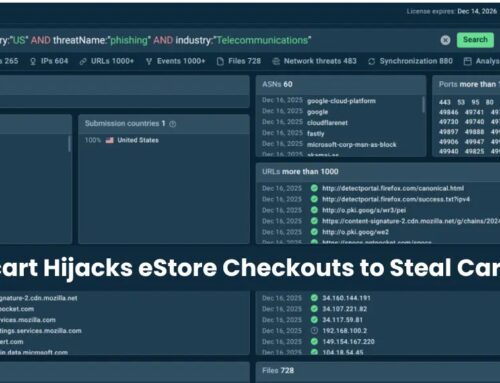Select IP address 149.154.167.220
Viewport: 500px width, 383px height.
pos(348,342)
